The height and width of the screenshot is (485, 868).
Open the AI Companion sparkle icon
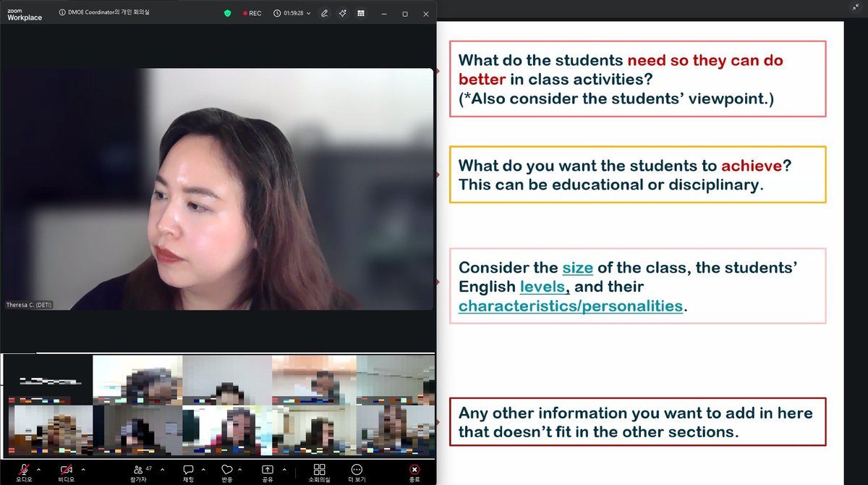tap(343, 14)
